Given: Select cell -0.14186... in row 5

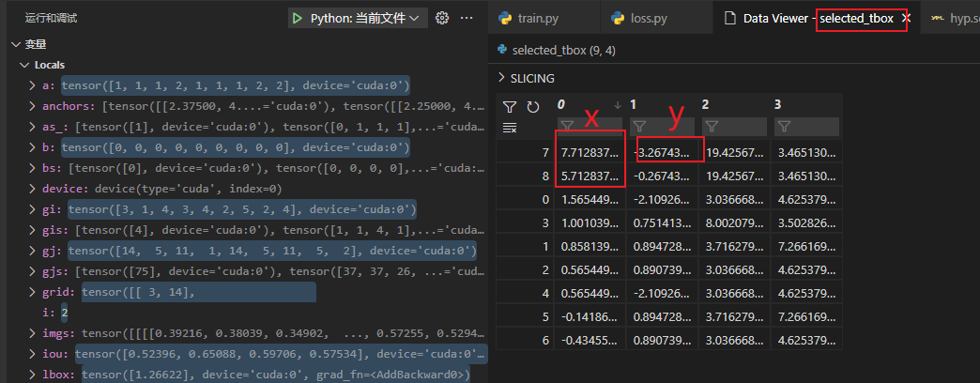Looking at the screenshot, I should 590,316.
